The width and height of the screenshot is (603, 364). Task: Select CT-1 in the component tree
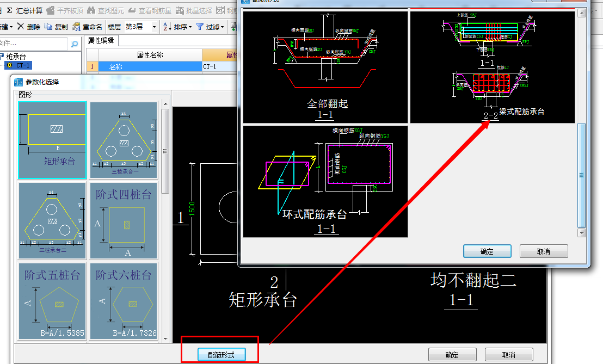point(23,65)
